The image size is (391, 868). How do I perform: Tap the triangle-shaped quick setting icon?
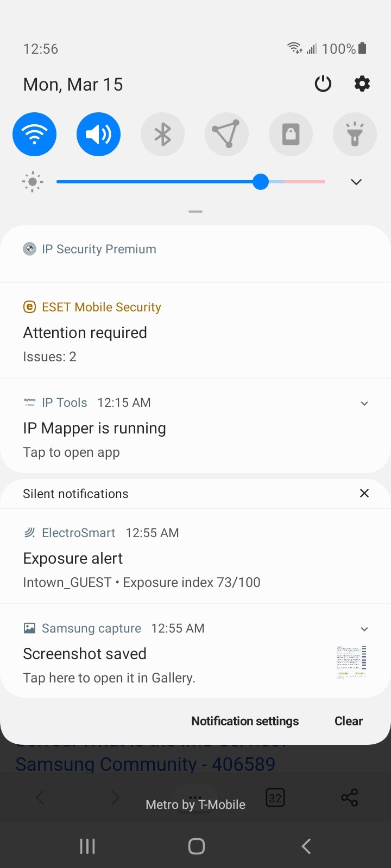(226, 134)
